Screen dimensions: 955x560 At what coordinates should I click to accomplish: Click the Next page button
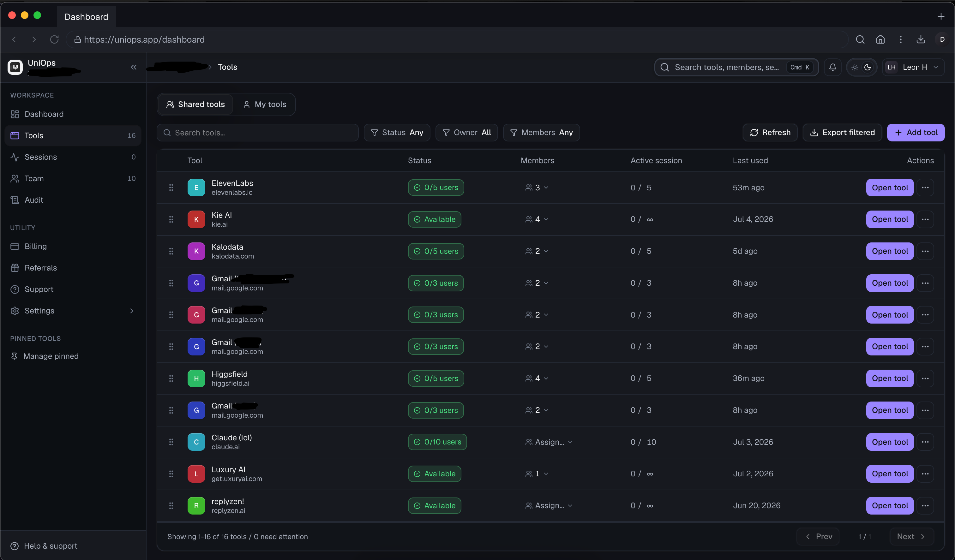[911, 537]
